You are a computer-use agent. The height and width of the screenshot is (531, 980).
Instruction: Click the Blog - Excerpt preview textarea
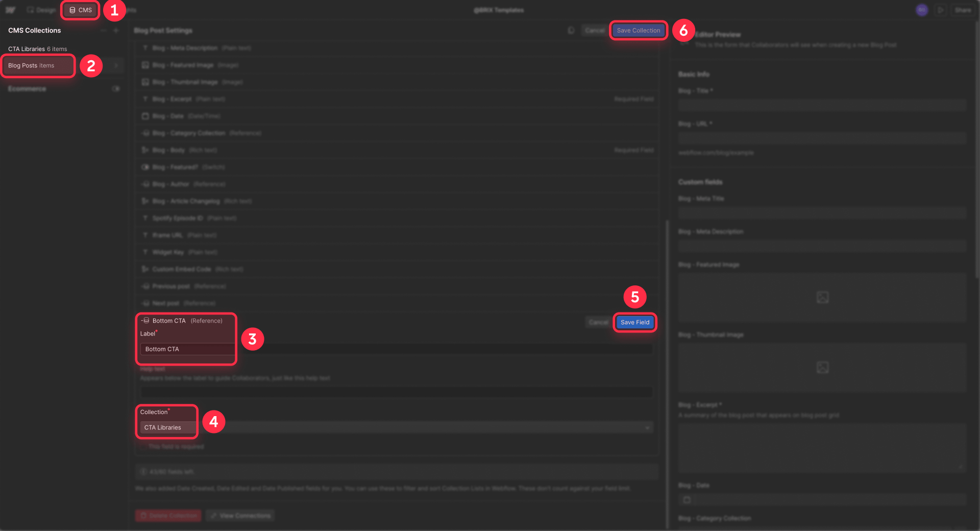[822, 447]
